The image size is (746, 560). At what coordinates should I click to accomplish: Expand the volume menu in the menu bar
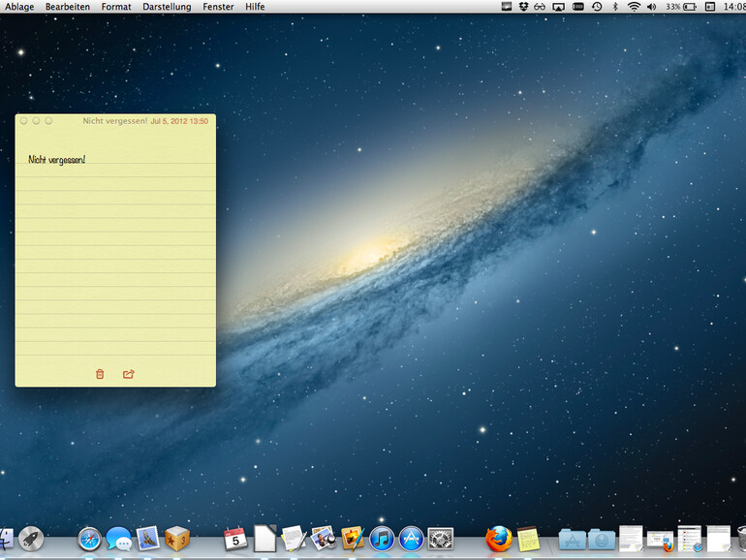click(651, 7)
